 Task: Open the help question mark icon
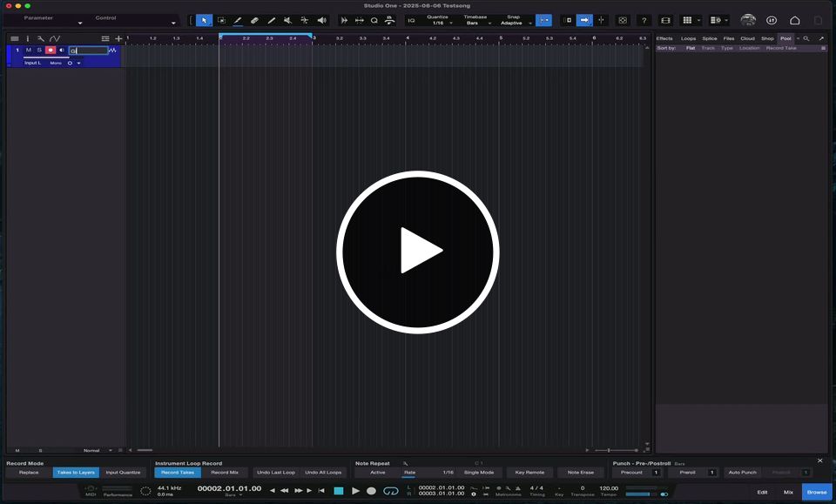pos(644,20)
